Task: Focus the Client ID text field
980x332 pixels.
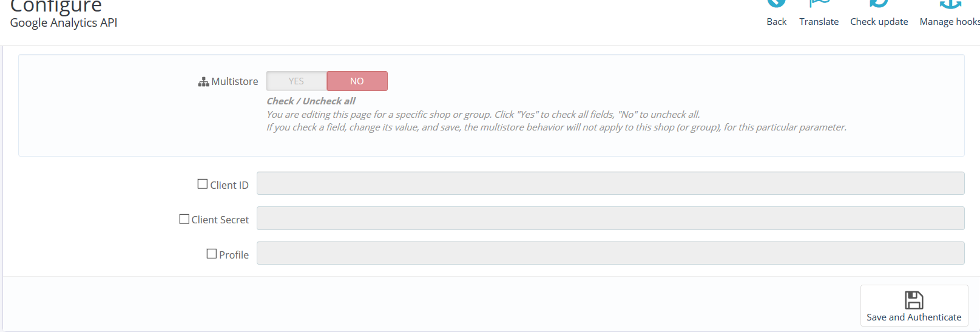Action: 610,183
